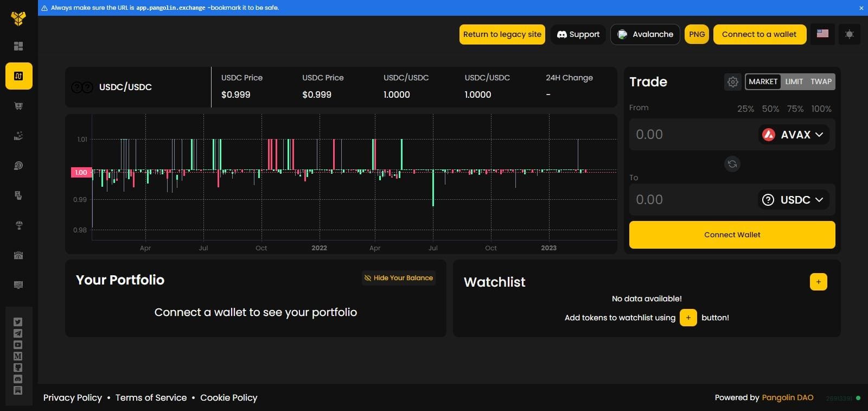Click the yellow Connect Wallet button
The image size is (868, 411).
point(732,235)
